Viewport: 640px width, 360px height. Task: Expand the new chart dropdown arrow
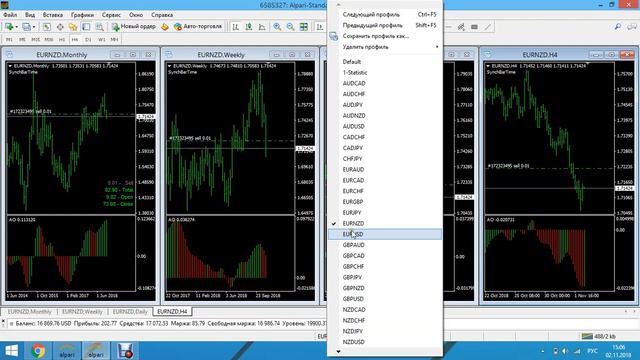tap(16, 27)
